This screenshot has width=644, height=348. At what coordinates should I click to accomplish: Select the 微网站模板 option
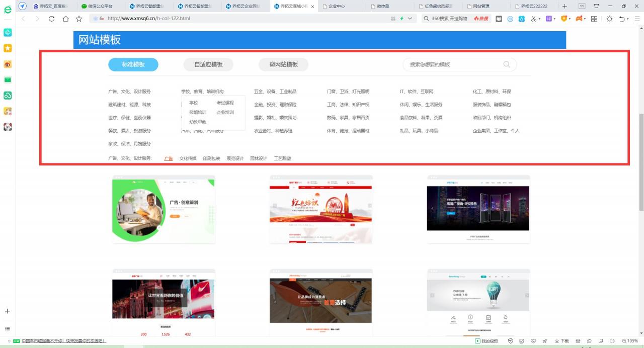point(284,64)
